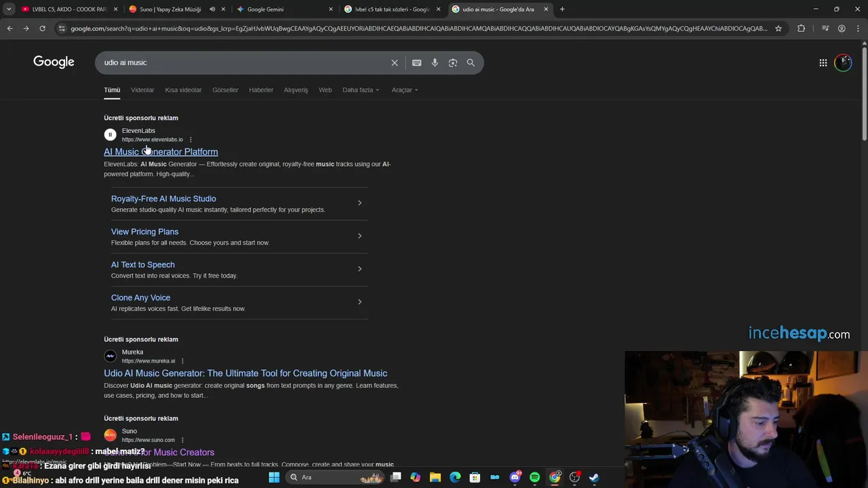Bookmark this page with the star icon
The width and height of the screenshot is (868, 488).
(x=778, y=28)
